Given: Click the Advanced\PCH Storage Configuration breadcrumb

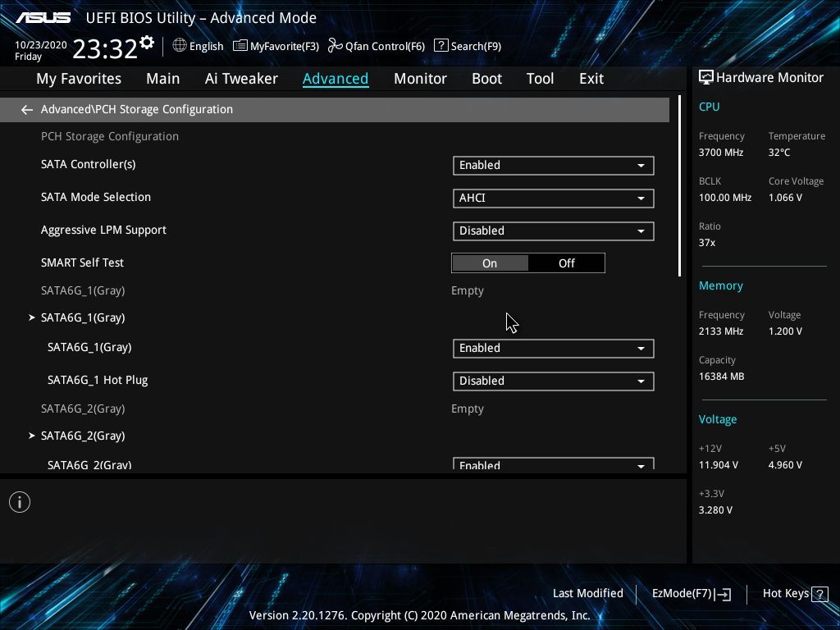Looking at the screenshot, I should (137, 109).
